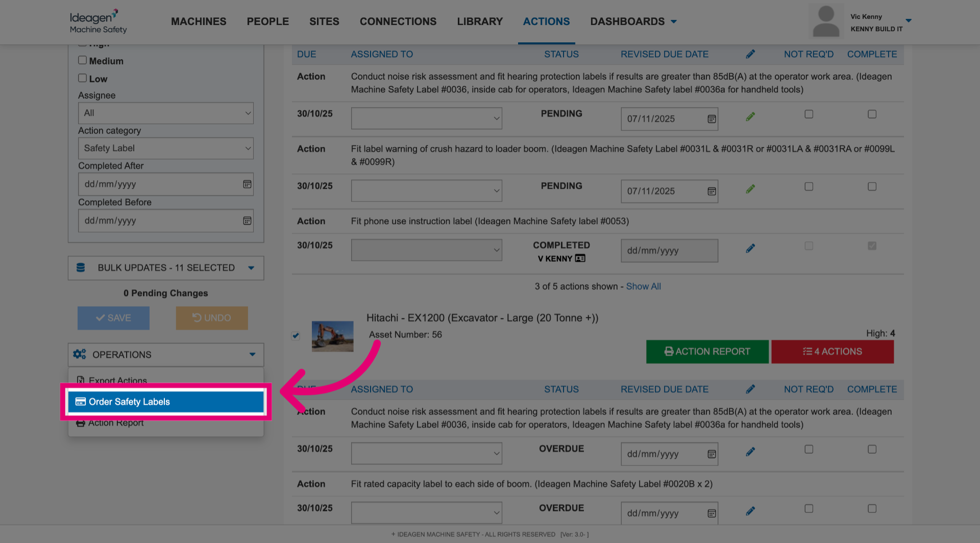Go to the Machines tab
The width and height of the screenshot is (980, 543).
[199, 21]
